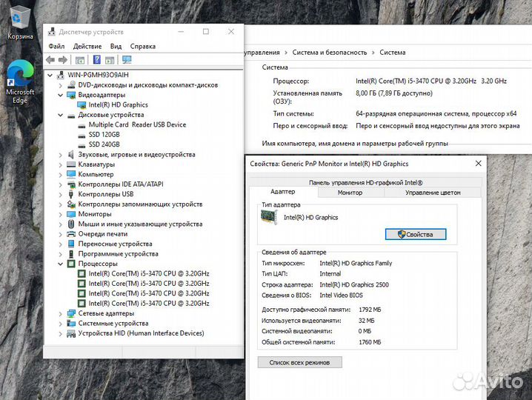Expand the Мониторы category

(x=61, y=214)
